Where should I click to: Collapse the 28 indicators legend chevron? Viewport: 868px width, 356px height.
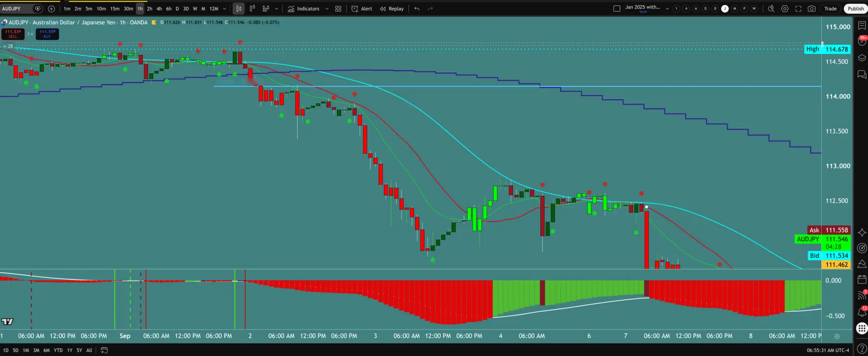pyautogui.click(x=5, y=46)
